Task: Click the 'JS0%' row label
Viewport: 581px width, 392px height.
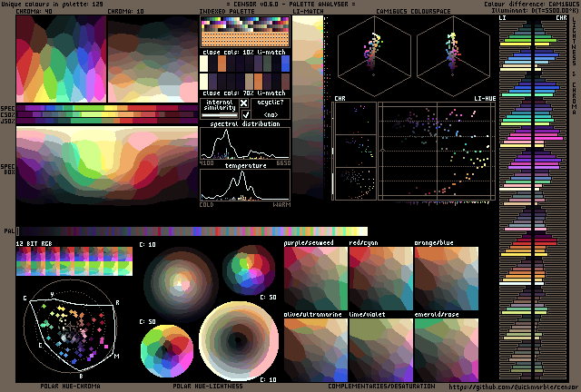Action: [x=8, y=121]
